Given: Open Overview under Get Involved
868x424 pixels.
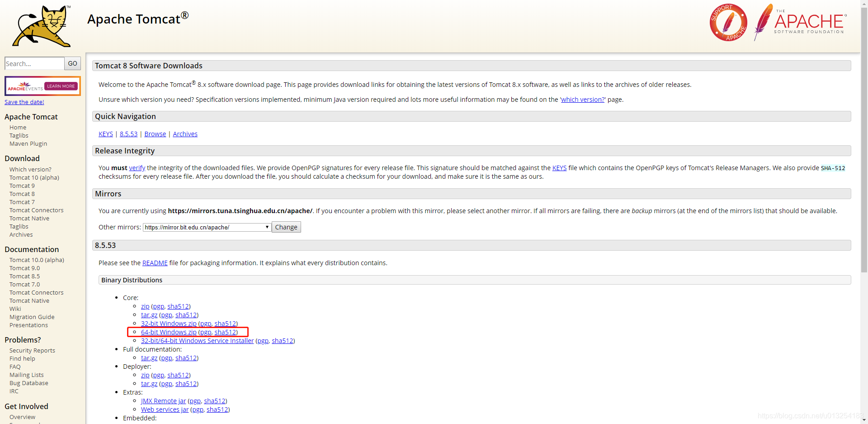Looking at the screenshot, I should point(22,417).
